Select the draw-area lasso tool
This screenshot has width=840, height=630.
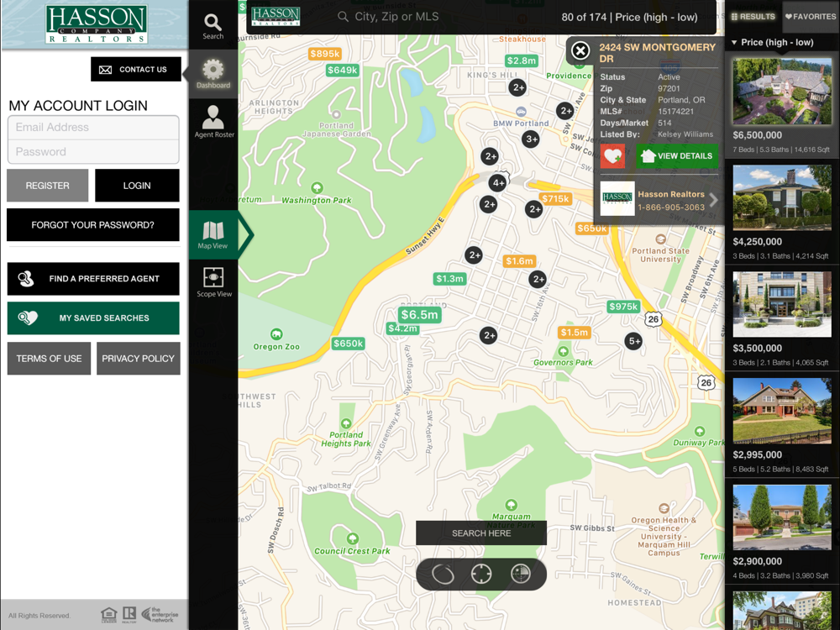[443, 575]
